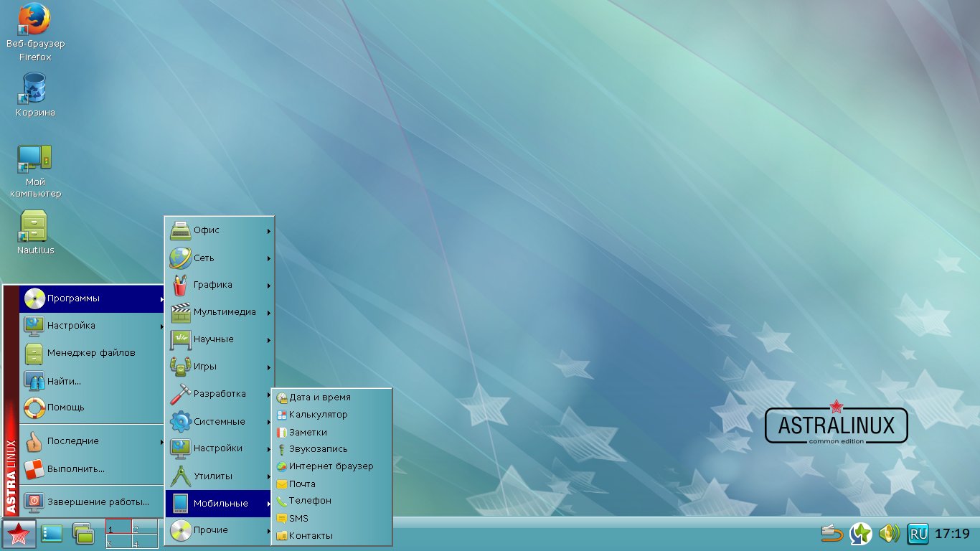
Task: Expand the Системные submenu
Action: [x=219, y=422]
